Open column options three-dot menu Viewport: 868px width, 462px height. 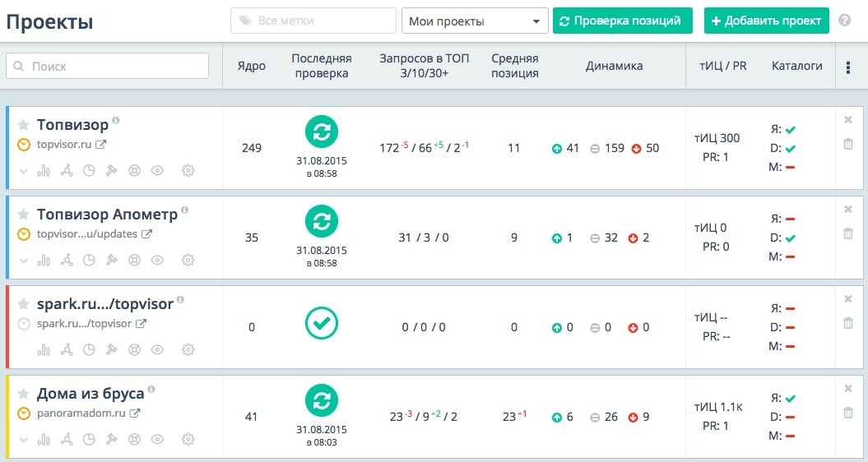coord(848,67)
